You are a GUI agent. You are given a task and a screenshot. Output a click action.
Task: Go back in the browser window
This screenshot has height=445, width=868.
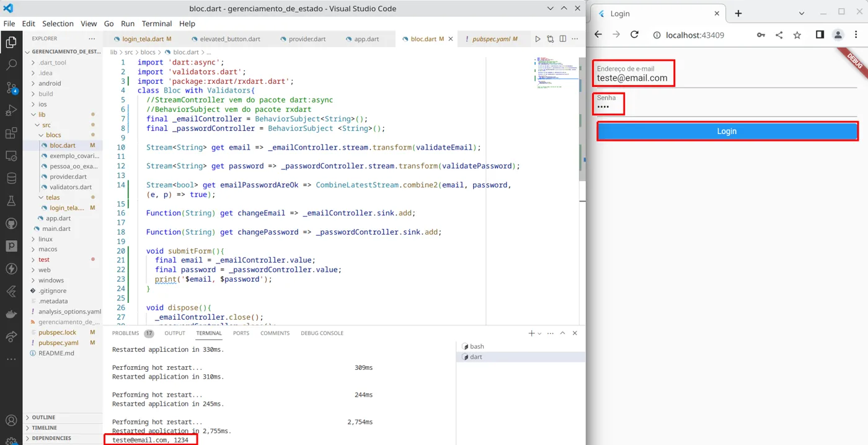pos(598,35)
